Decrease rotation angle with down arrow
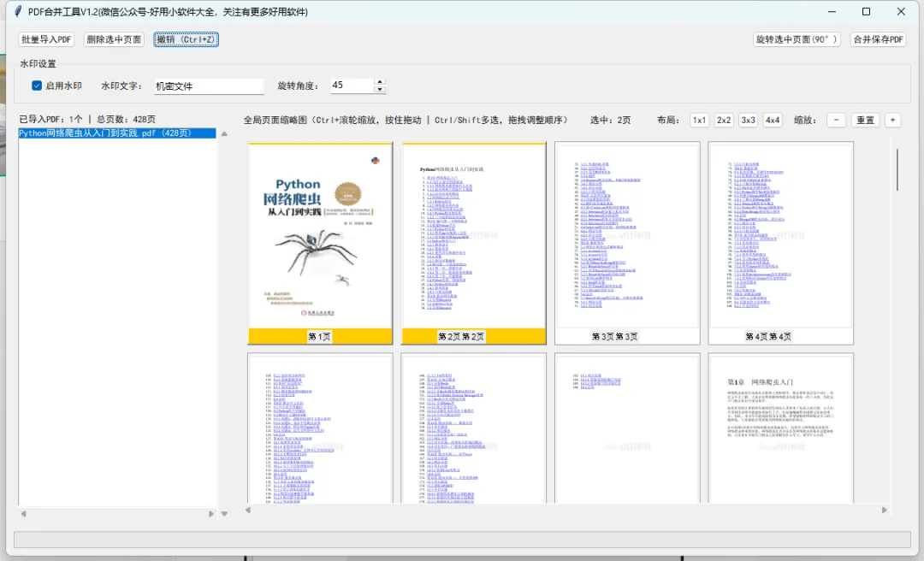Viewport: 924px width, 561px height. point(380,90)
